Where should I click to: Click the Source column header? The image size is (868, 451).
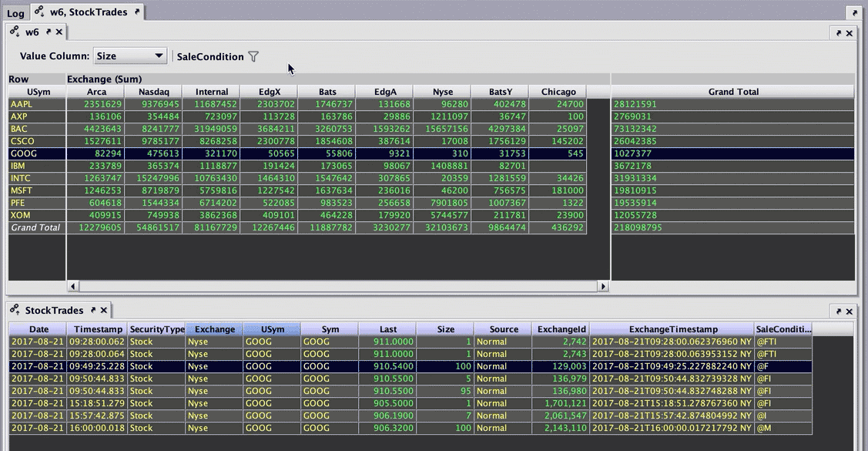click(503, 329)
